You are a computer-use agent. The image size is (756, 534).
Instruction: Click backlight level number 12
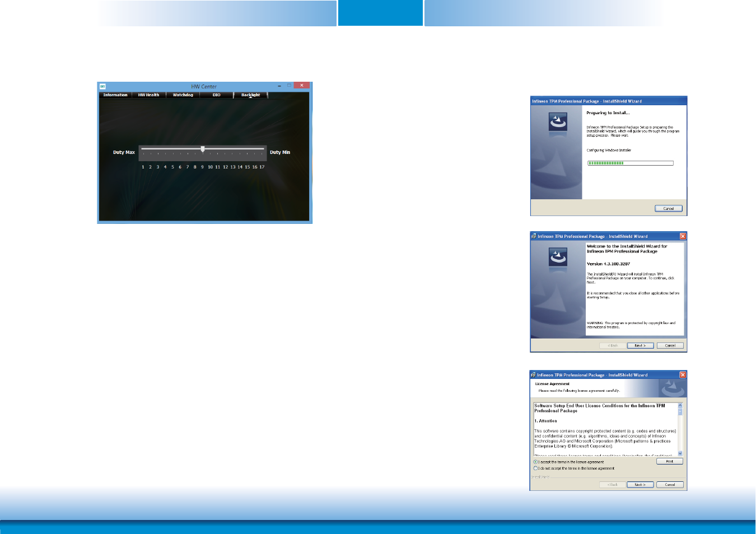tap(226, 167)
